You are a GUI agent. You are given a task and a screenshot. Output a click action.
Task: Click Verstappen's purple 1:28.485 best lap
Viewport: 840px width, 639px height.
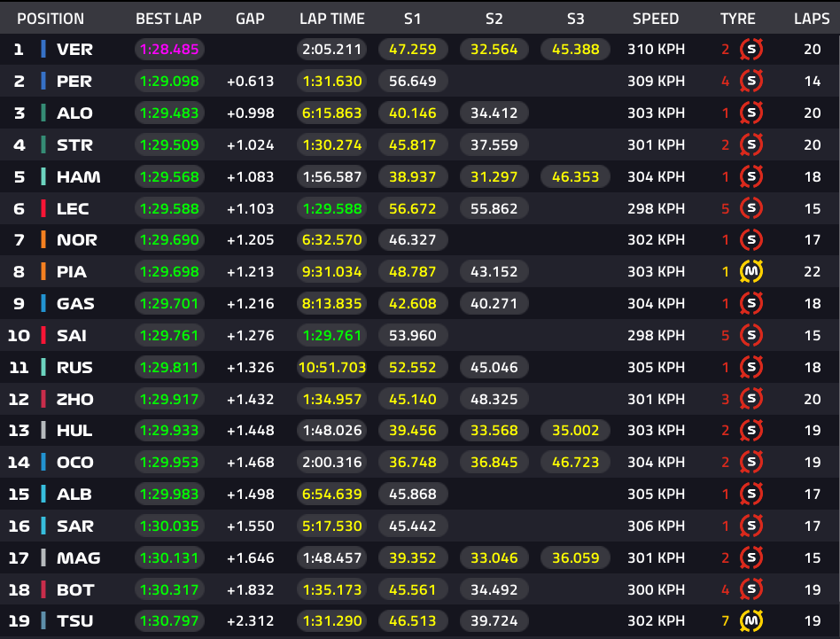(169, 50)
